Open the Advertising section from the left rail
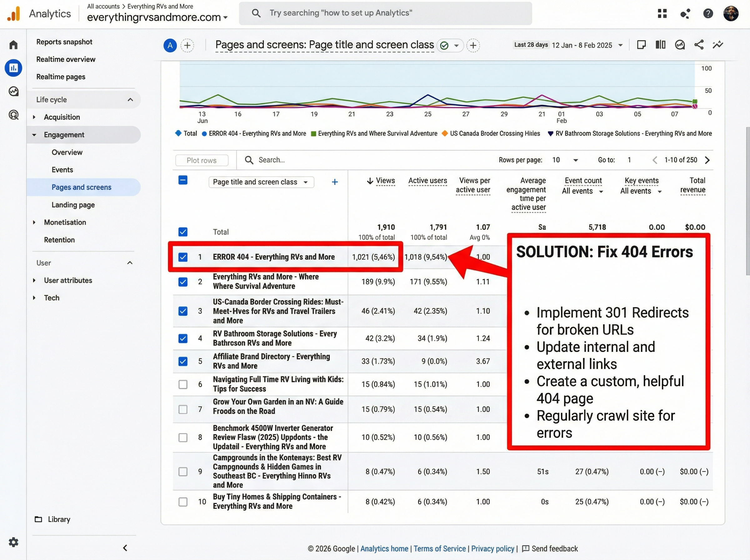 point(13,115)
